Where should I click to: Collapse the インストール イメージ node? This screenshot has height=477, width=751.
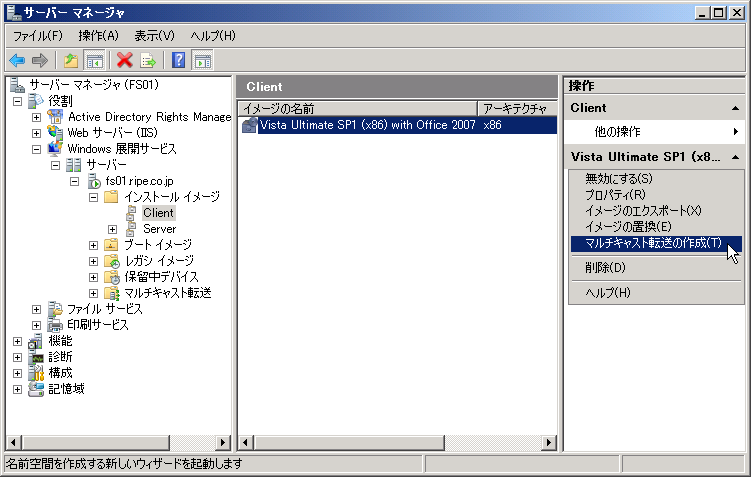[x=93, y=197]
